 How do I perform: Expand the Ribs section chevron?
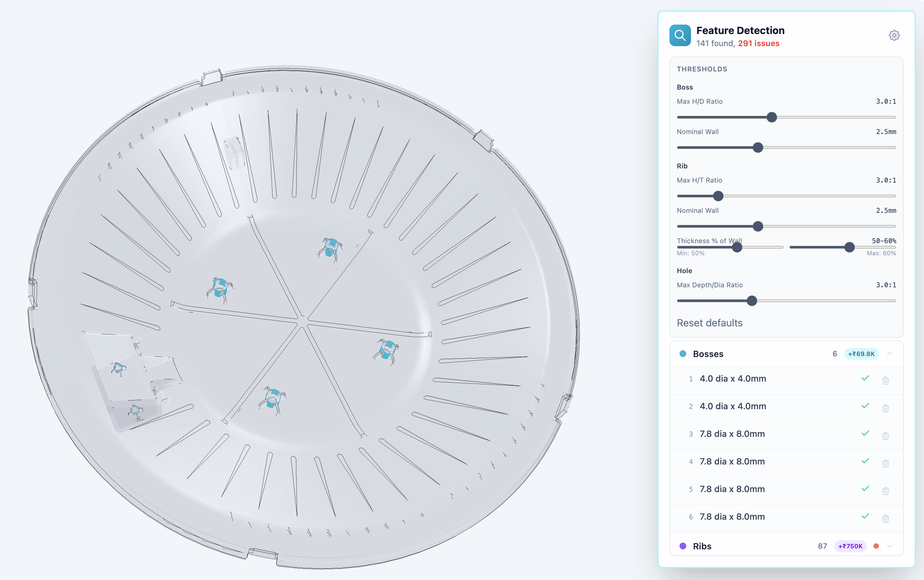[x=890, y=546]
